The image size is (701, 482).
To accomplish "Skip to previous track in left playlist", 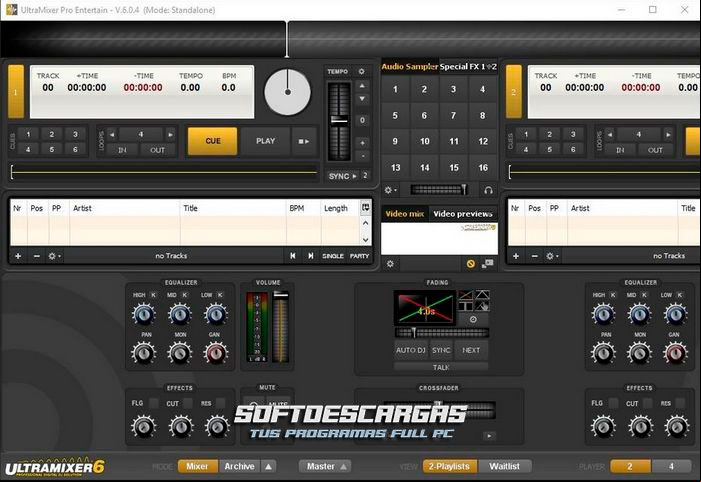I will 293,256.
